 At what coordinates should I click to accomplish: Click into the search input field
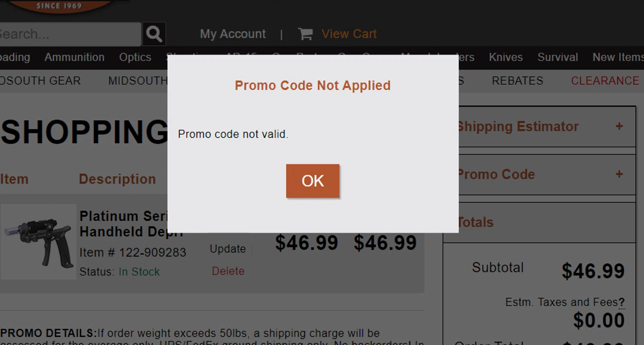pos(69,34)
